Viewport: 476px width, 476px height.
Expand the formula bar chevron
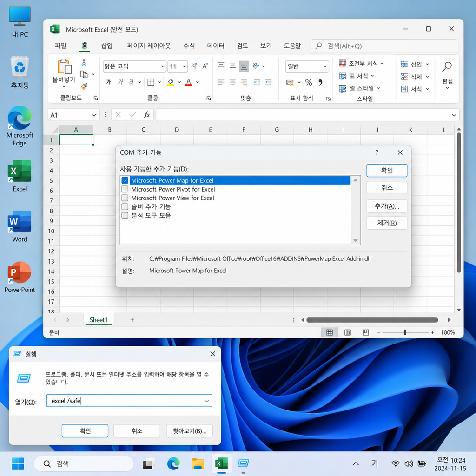click(454, 115)
